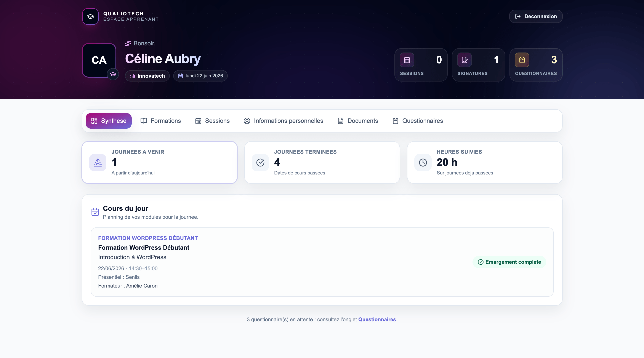
Task: Click the Qualiotech graduation cap logo
Action: [x=90, y=16]
